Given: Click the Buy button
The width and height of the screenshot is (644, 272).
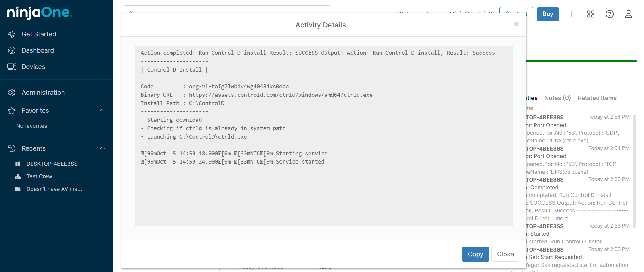Looking at the screenshot, I should (548, 14).
